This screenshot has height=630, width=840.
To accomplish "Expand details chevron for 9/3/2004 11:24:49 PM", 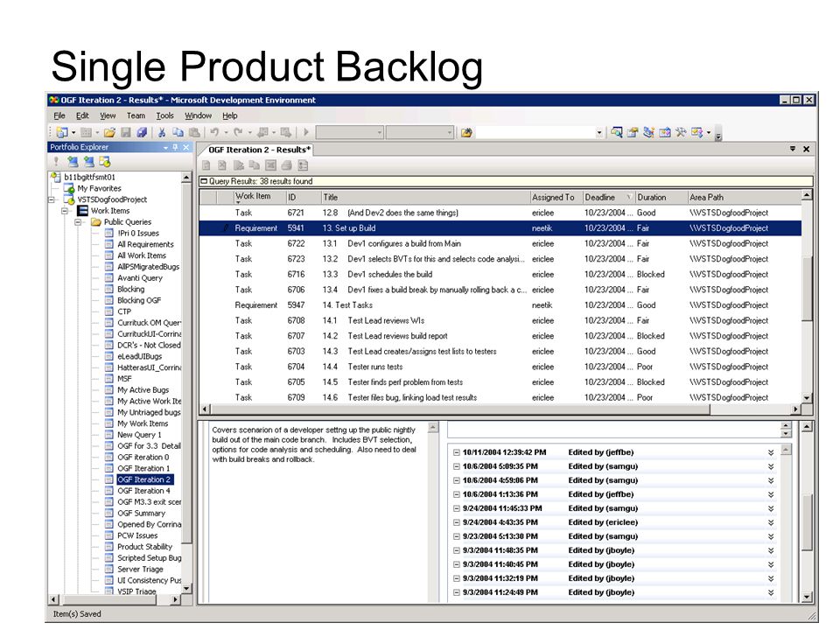I will pyautogui.click(x=771, y=592).
